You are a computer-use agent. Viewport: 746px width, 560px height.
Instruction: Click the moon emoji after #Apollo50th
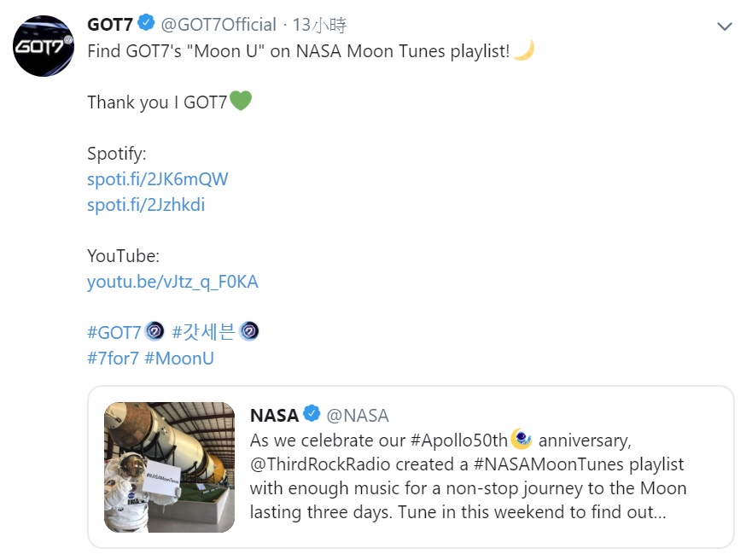(x=522, y=440)
